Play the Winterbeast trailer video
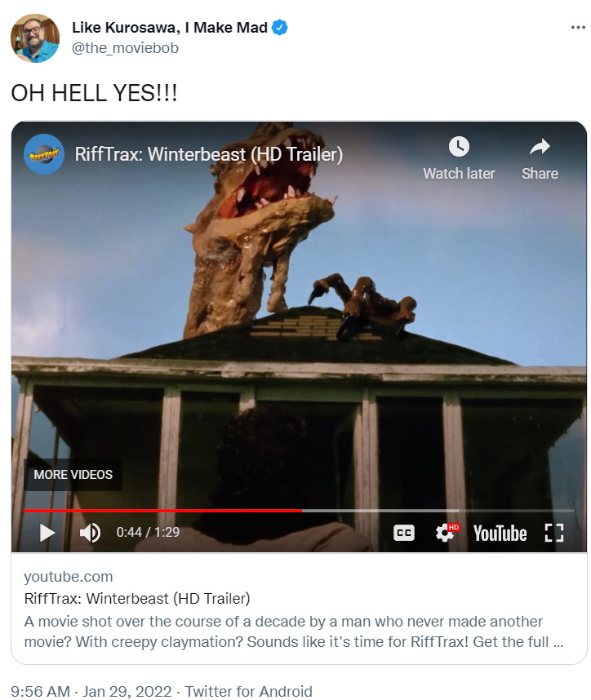 point(47,533)
